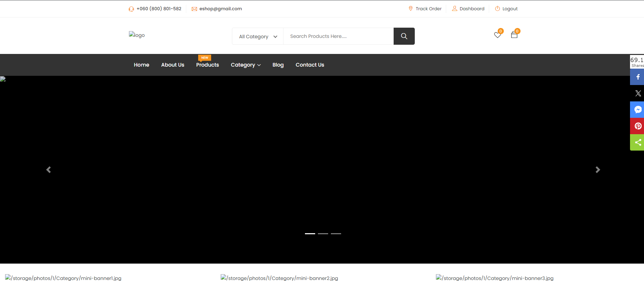Open the wishlist heart icon

497,35
